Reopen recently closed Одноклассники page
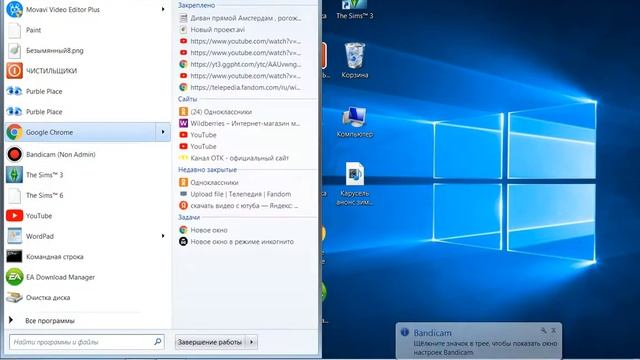This screenshot has width=640, height=360. pos(209,182)
